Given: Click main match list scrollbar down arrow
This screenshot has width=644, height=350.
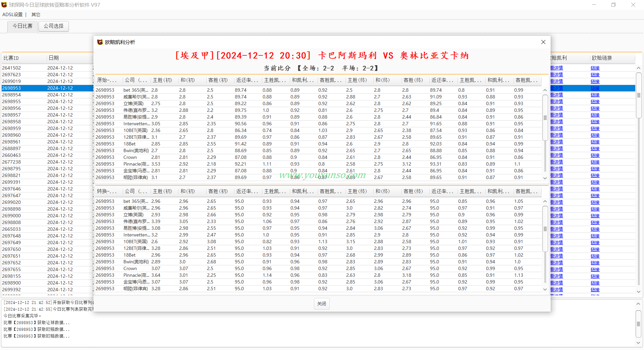Looking at the screenshot, I should click(x=639, y=292).
